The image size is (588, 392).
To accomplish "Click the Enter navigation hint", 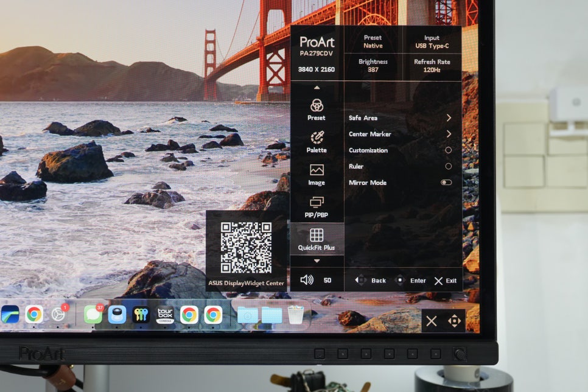I will point(410,280).
